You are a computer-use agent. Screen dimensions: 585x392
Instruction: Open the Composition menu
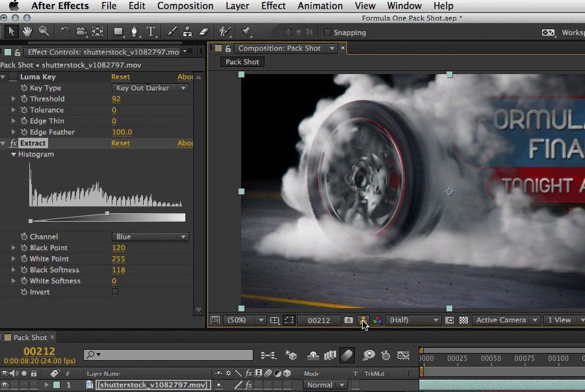coord(185,6)
